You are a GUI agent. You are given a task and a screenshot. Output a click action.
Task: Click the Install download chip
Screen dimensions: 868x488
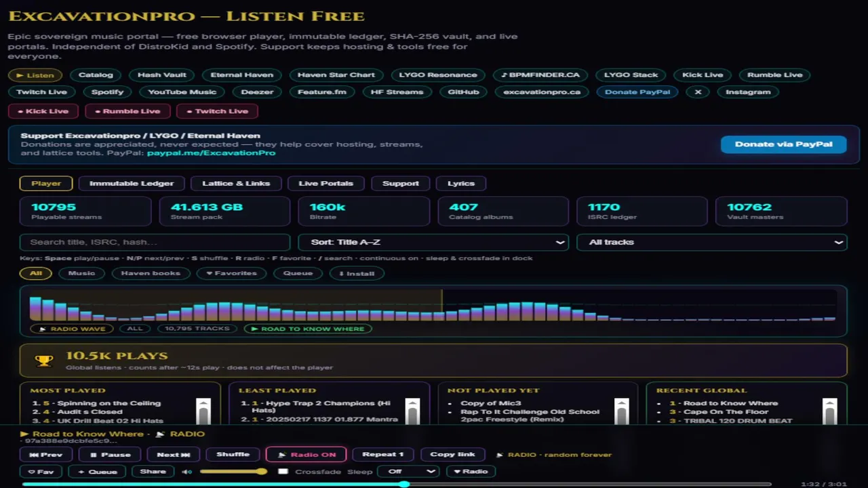point(357,273)
